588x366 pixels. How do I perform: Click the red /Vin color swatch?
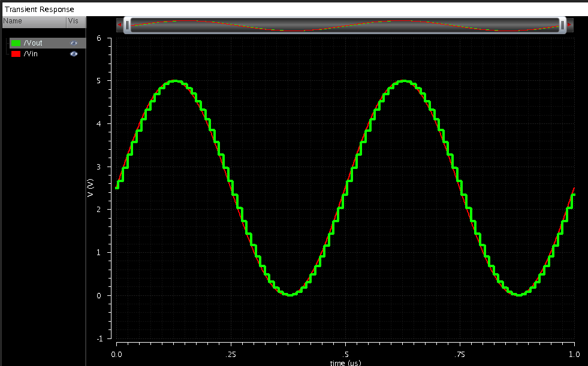click(x=16, y=54)
